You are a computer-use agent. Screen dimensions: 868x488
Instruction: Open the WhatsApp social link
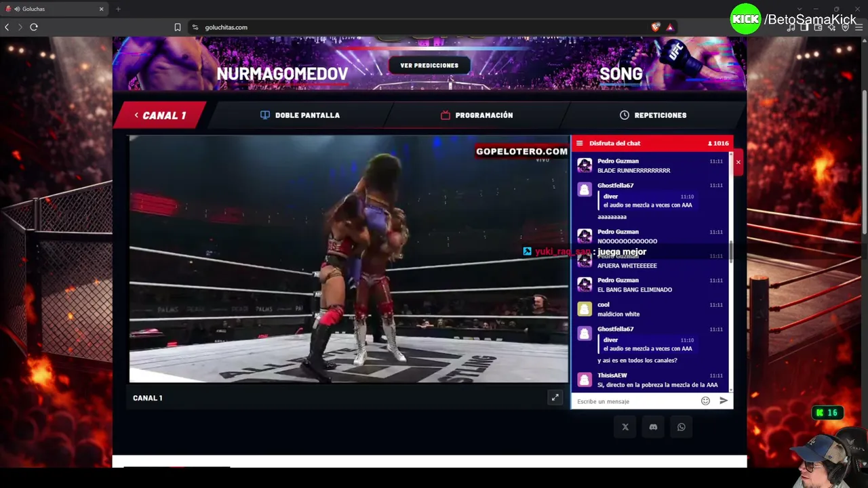[681, 427]
